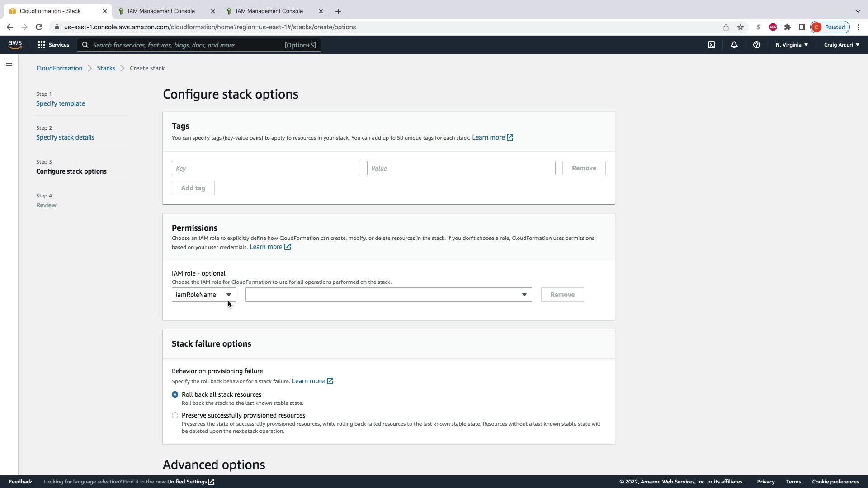The height and width of the screenshot is (488, 868).
Task: Expand the left hamburger navigation menu
Action: [x=9, y=63]
